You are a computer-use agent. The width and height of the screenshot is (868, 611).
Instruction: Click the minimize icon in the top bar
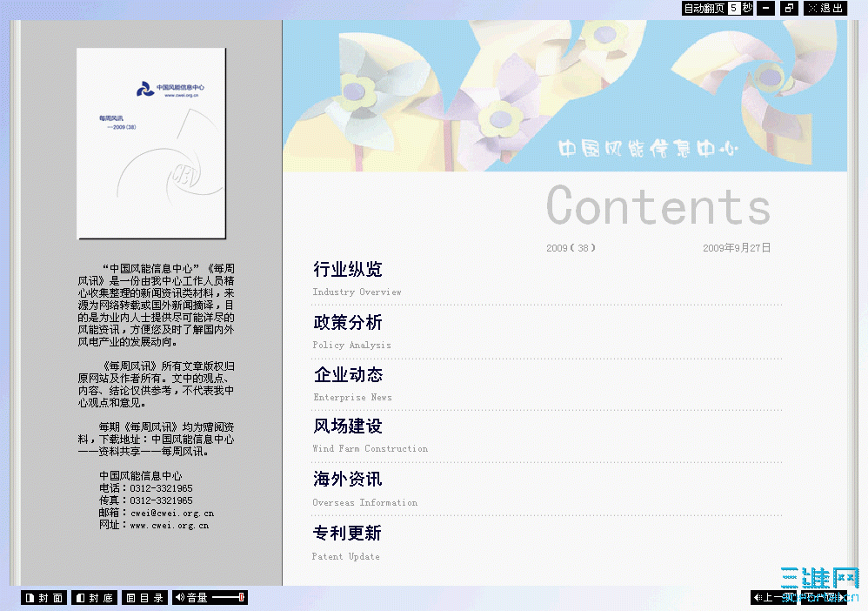765,8
